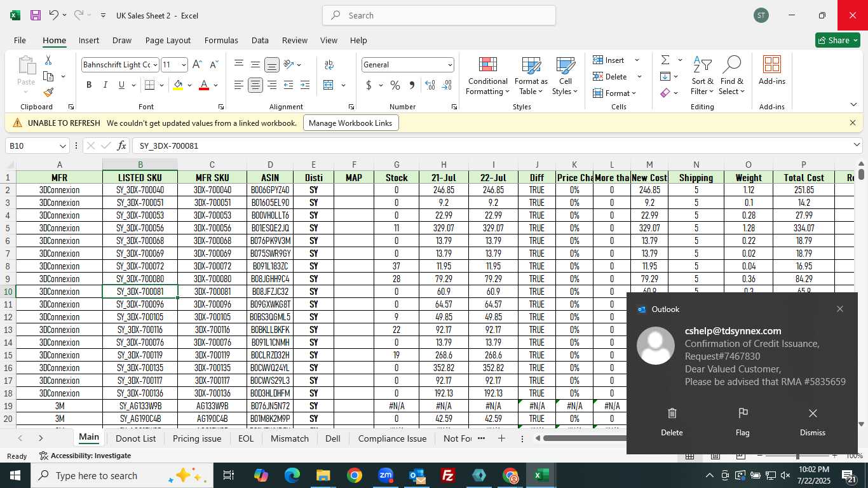Click the Decrease Indent icon
868x488 pixels.
288,85
